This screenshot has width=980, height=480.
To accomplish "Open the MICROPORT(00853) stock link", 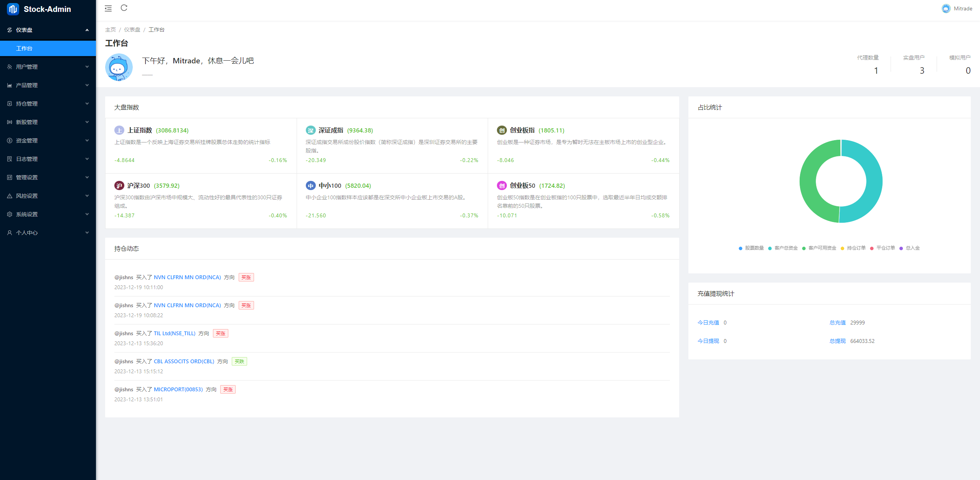I will [178, 389].
